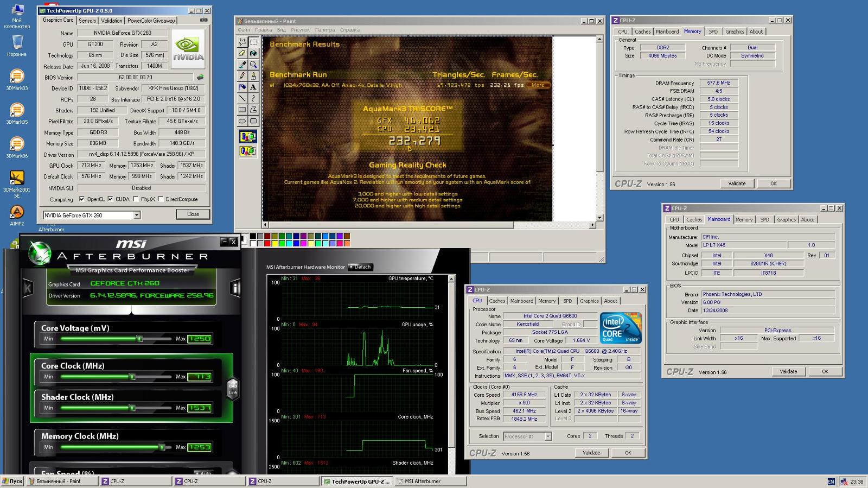
Task: Choose the Curve tool in Paint
Action: (253, 98)
